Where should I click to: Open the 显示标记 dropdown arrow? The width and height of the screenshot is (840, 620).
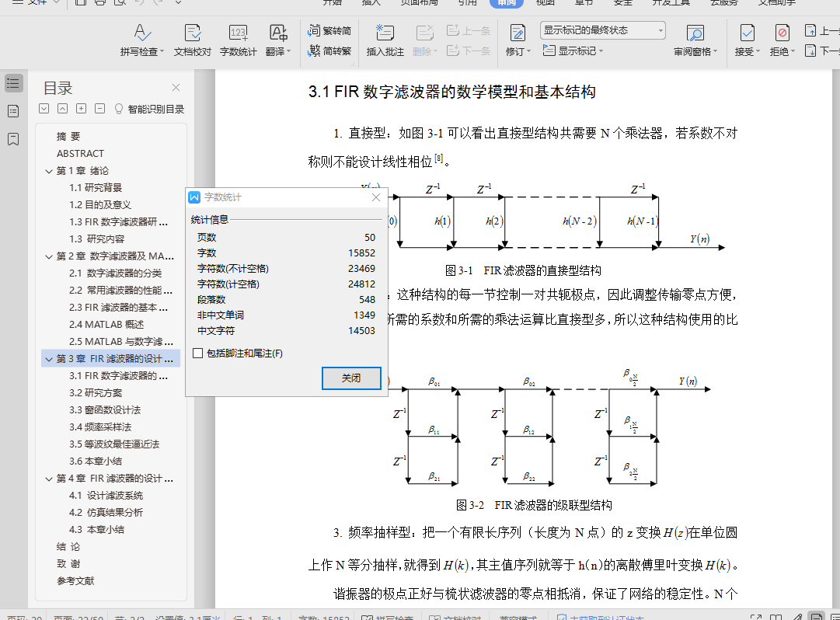pyautogui.click(x=601, y=51)
